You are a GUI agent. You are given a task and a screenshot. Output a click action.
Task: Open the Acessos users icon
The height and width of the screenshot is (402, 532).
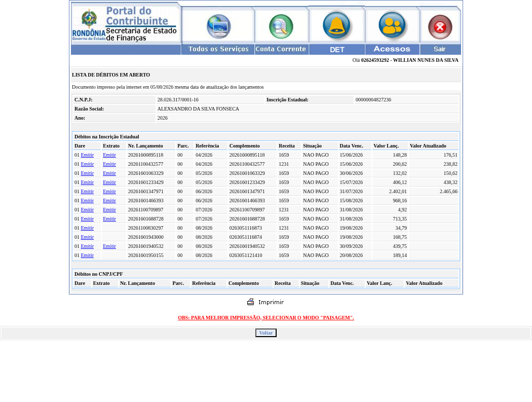point(392,25)
